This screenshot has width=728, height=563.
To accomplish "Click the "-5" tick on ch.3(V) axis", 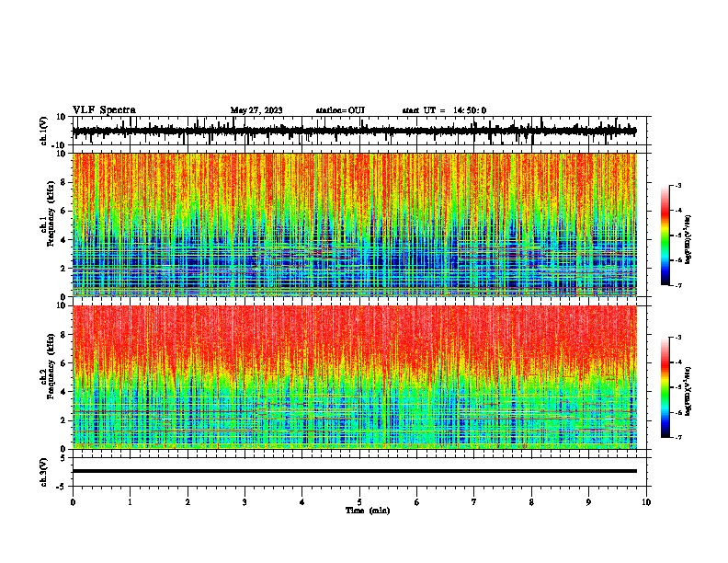I will point(63,487).
